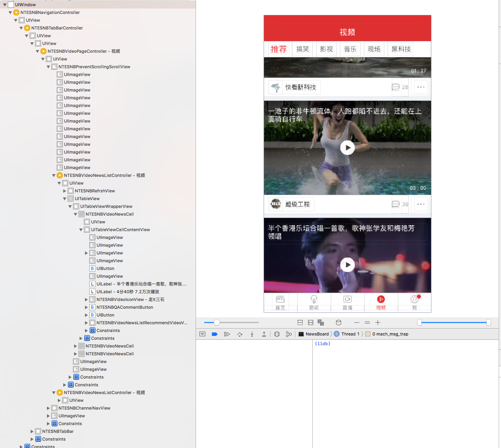This screenshot has width=501, height=448.
Task: Select the 黑科技 tab in app preview
Action: click(x=401, y=49)
